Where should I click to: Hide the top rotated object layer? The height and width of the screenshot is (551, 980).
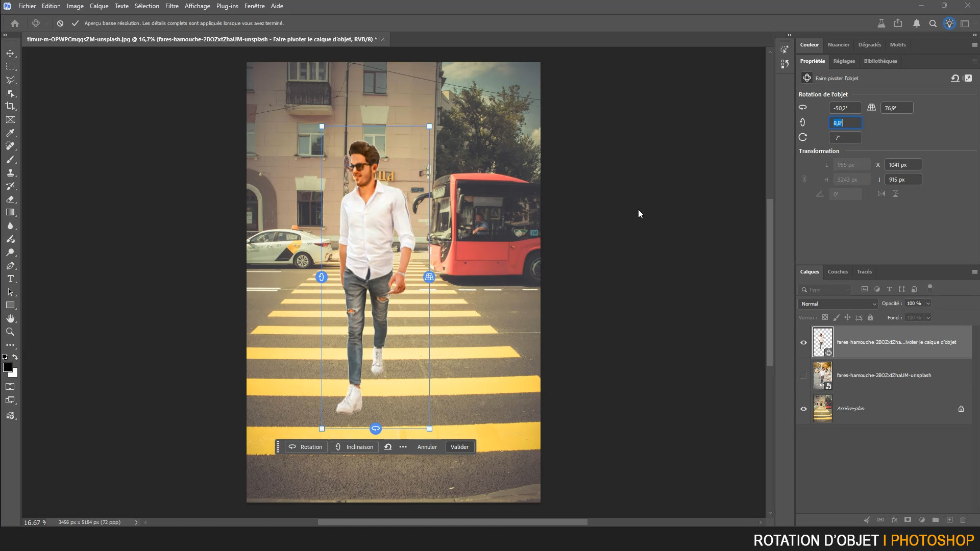pyautogui.click(x=803, y=342)
